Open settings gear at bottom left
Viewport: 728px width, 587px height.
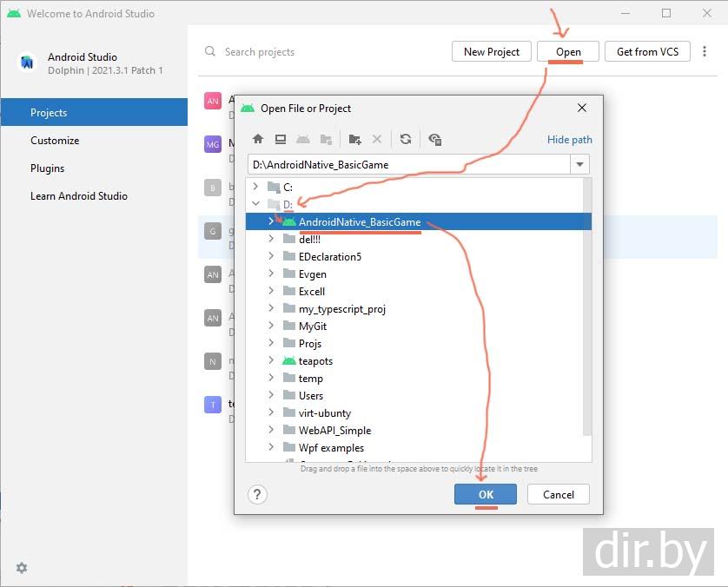click(22, 568)
